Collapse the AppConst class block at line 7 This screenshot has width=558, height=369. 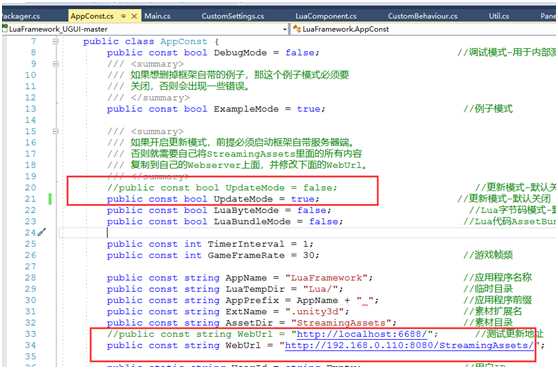coord(55,42)
